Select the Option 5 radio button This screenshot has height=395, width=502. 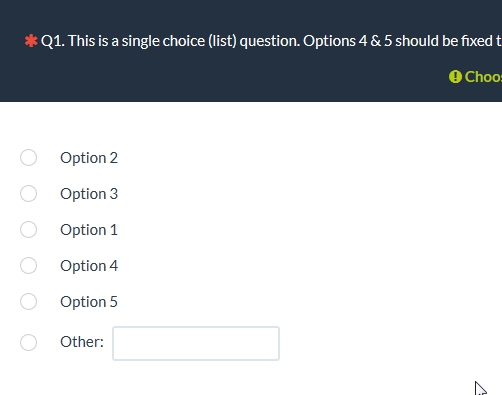pos(28,301)
